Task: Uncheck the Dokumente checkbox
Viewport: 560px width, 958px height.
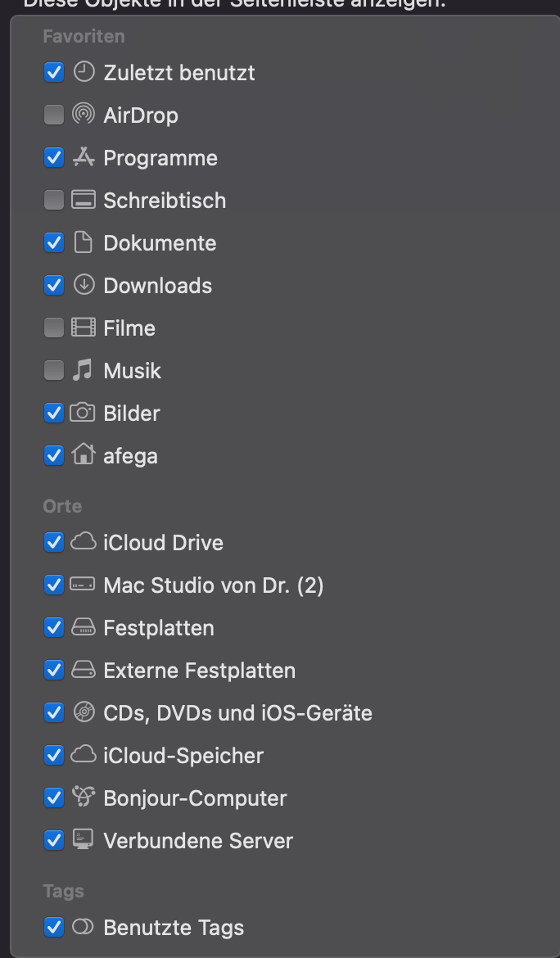Action: pyautogui.click(x=54, y=243)
